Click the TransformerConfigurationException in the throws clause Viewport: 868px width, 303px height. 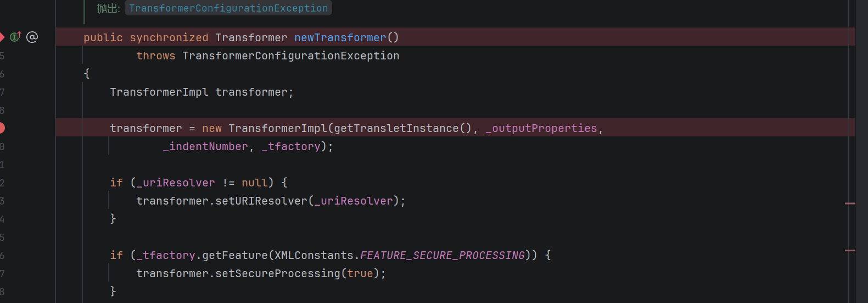(290, 56)
